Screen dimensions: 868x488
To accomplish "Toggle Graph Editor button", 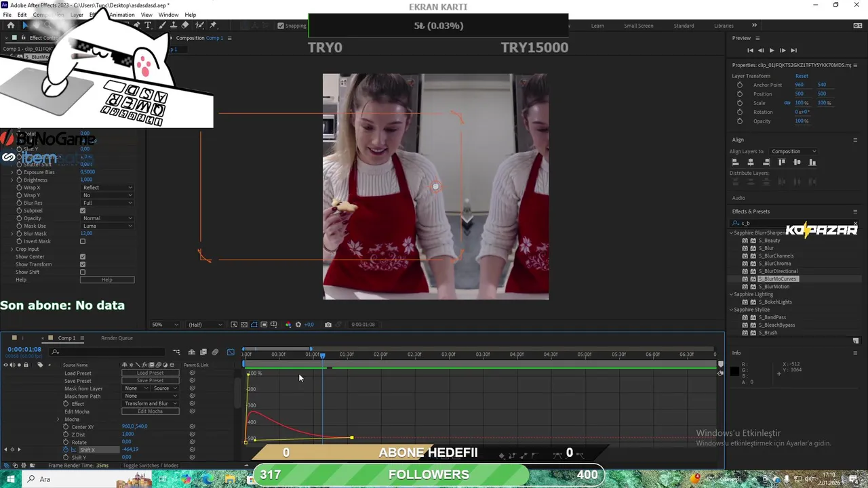I will pos(231,352).
